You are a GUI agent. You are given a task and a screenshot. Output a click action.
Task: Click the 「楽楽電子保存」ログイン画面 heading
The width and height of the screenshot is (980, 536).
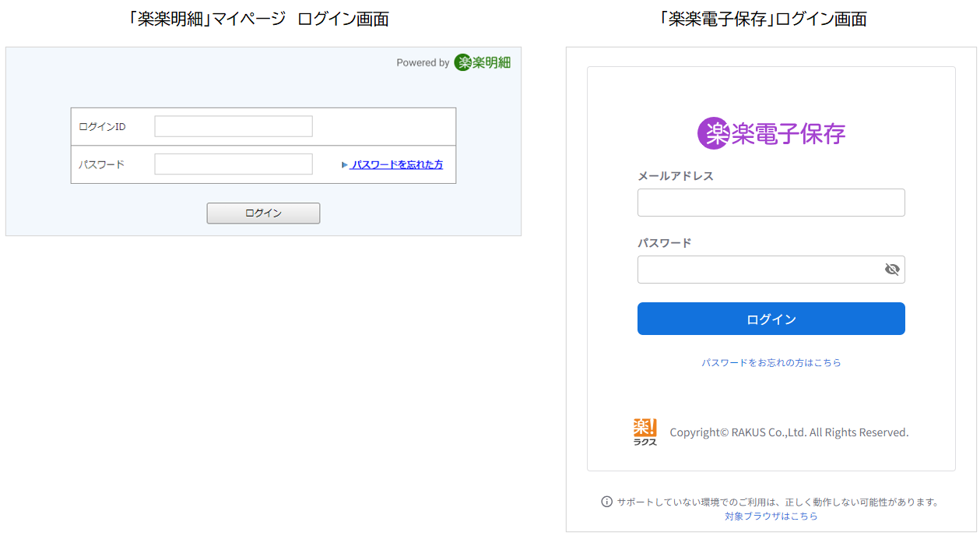[x=763, y=19]
